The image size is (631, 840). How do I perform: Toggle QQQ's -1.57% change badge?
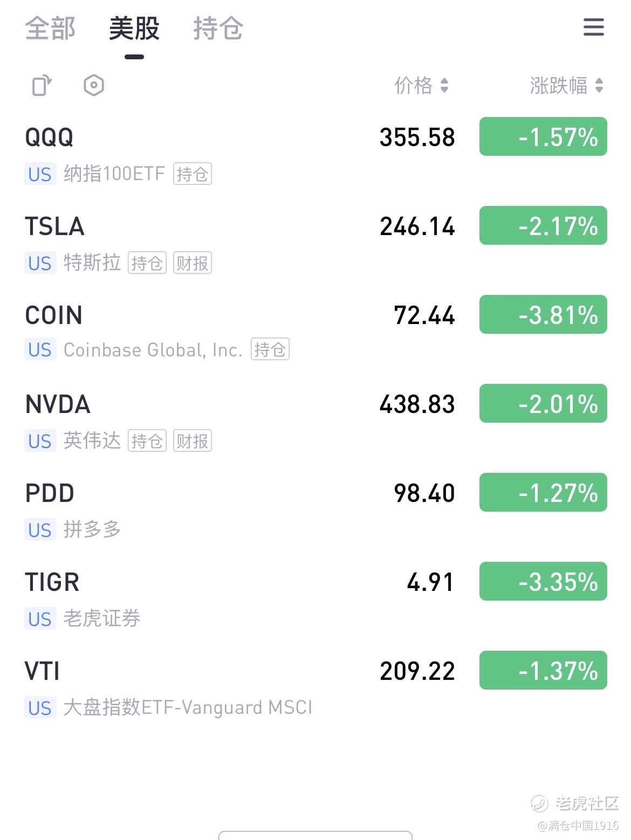pos(543,136)
